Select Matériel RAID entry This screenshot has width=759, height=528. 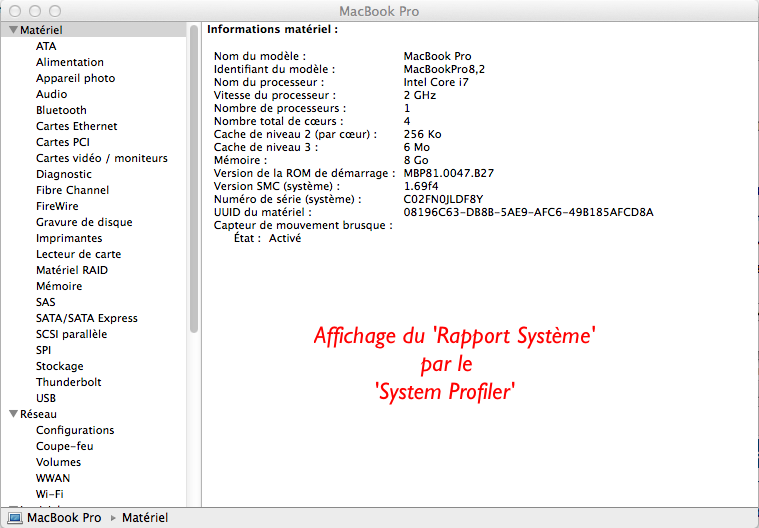pos(72,270)
